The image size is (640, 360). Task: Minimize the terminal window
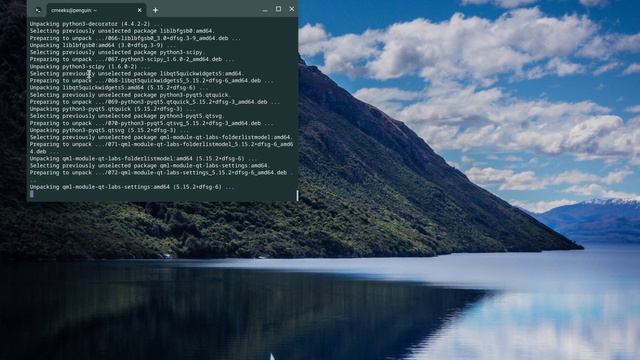265,10
